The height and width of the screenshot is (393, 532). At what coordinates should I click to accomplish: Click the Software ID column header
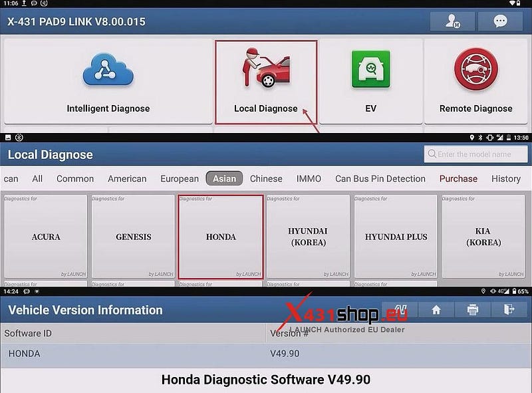coord(28,333)
